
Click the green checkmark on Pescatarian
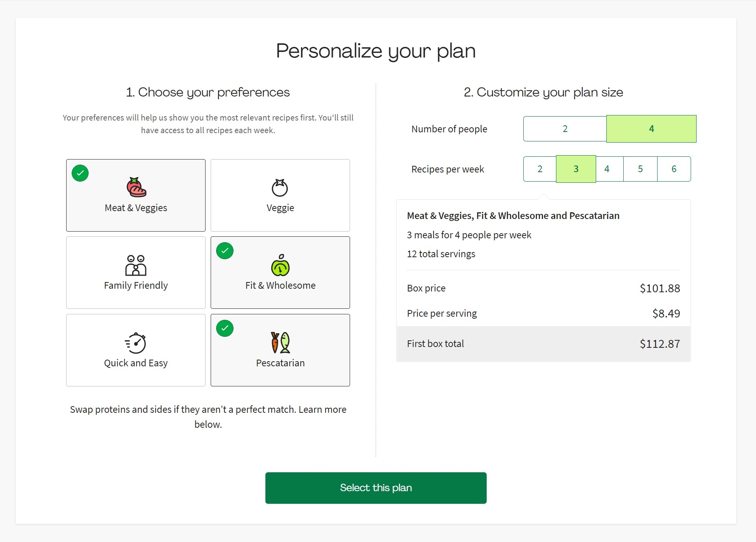click(224, 328)
